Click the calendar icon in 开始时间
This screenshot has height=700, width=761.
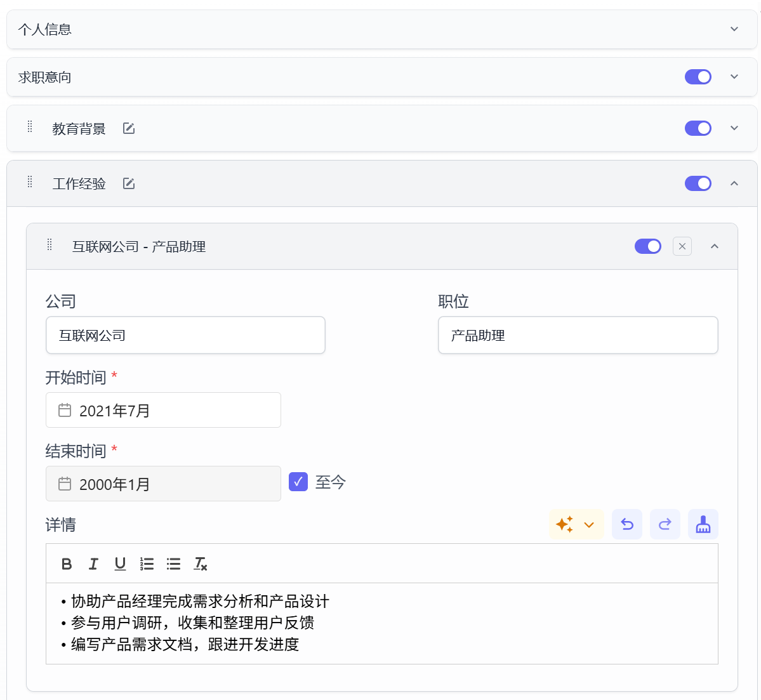(x=64, y=410)
